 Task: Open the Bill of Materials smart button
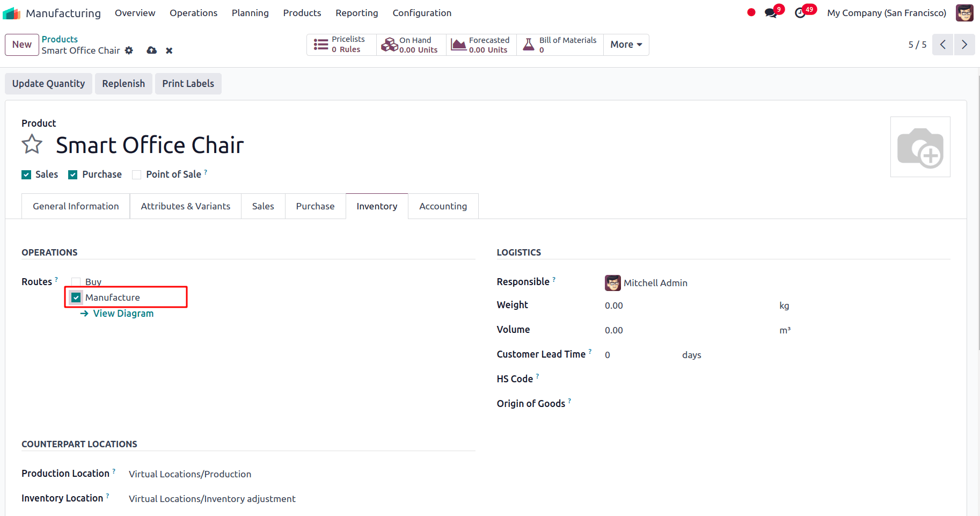560,45
